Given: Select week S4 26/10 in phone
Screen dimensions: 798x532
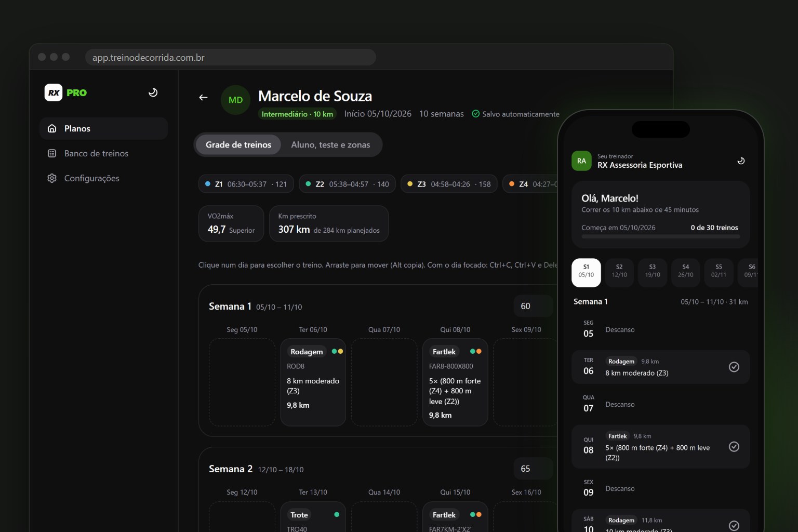Looking at the screenshot, I should (x=686, y=273).
